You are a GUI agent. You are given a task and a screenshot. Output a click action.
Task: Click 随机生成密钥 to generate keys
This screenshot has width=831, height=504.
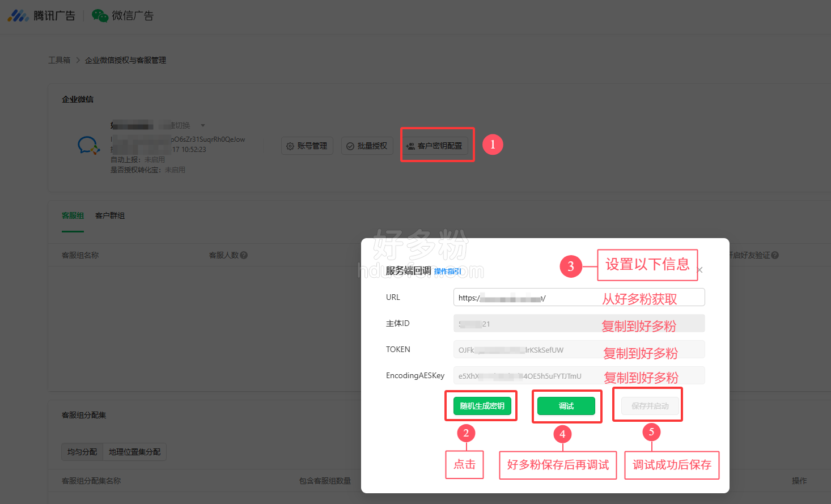click(x=482, y=406)
